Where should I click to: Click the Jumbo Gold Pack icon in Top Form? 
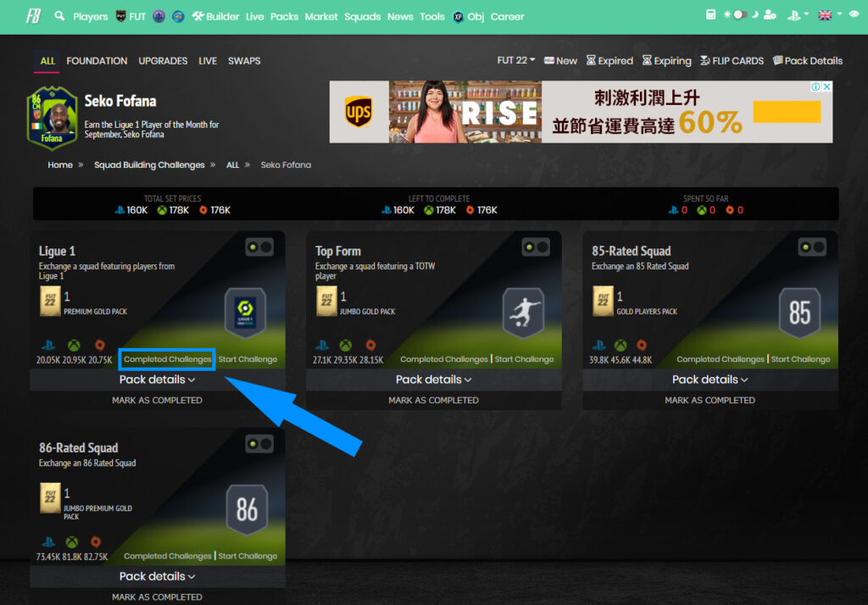click(x=326, y=301)
